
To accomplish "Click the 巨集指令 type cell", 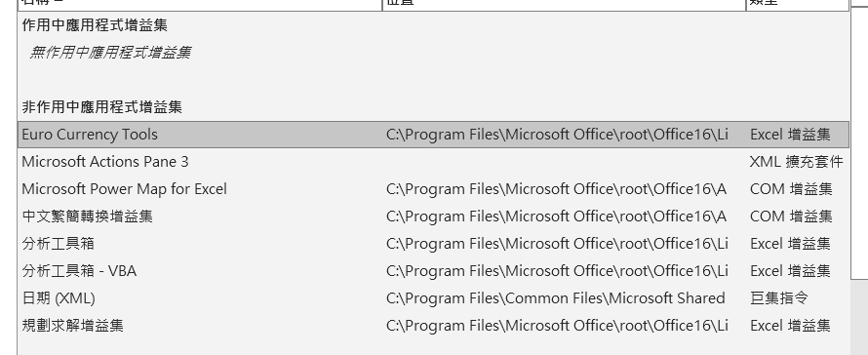I will pyautogui.click(x=778, y=298).
